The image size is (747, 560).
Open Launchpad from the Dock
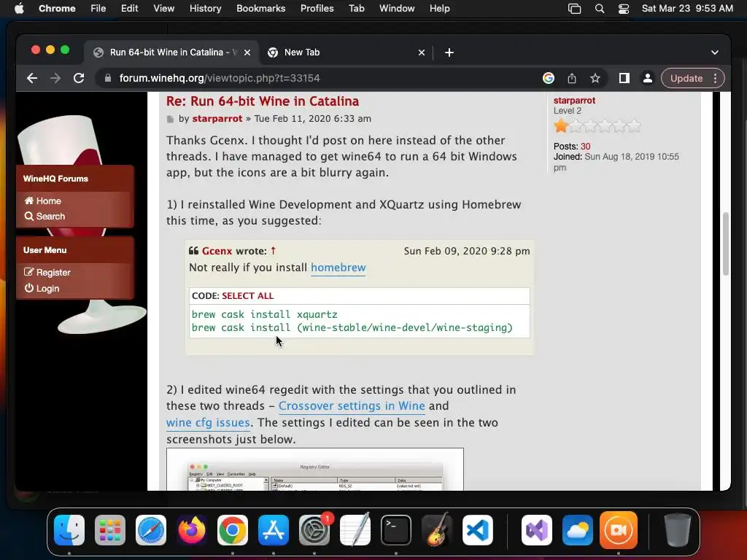pos(110,530)
